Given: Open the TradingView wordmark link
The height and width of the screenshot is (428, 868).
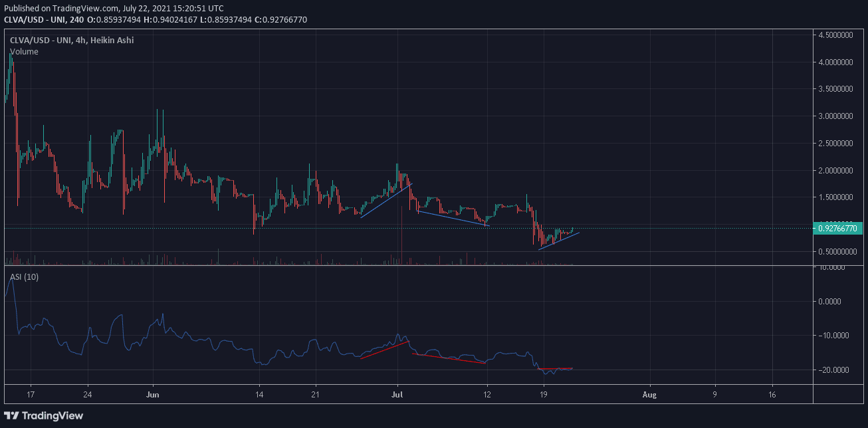Looking at the screenshot, I should (53, 415).
